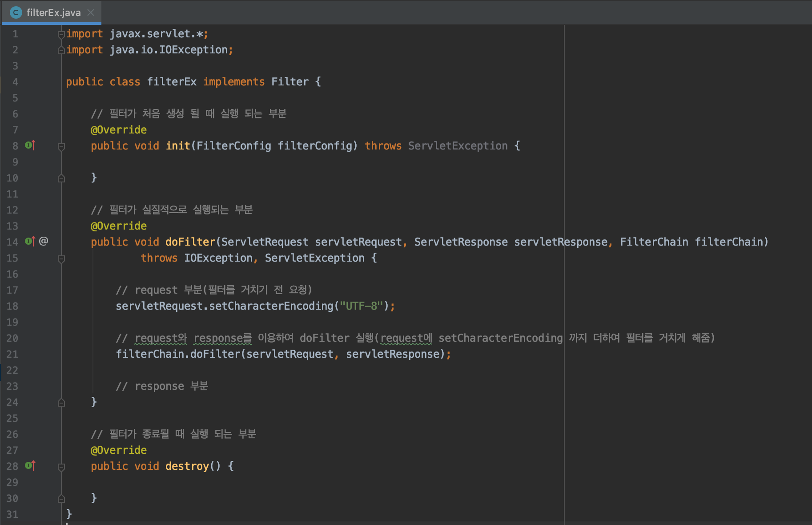812x525 pixels.
Task: Collapse the imports fold marker on line 1
Action: click(61, 34)
